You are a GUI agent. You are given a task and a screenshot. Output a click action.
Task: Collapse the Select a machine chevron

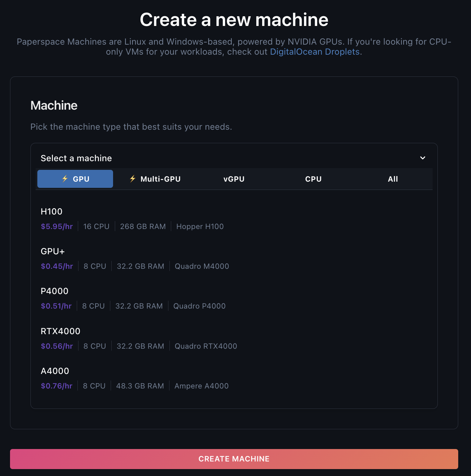click(423, 158)
